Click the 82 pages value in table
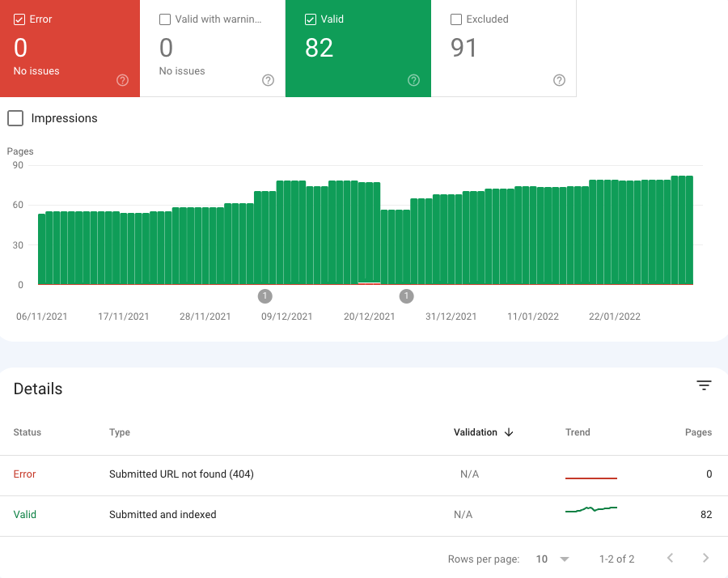The width and height of the screenshot is (728, 578). [706, 514]
